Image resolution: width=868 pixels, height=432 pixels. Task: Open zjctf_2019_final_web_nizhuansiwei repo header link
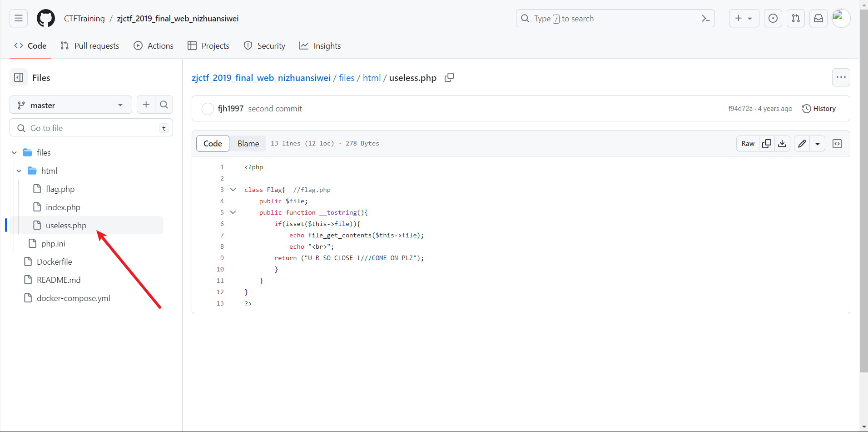click(x=178, y=19)
